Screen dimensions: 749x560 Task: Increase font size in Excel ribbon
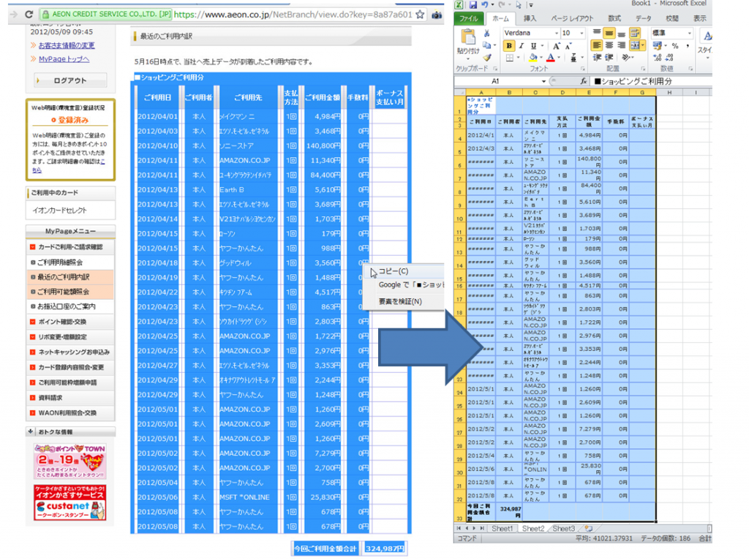point(557,46)
